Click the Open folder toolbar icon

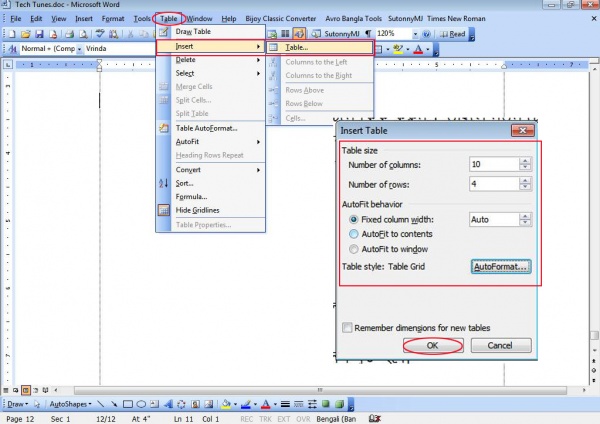coord(25,34)
